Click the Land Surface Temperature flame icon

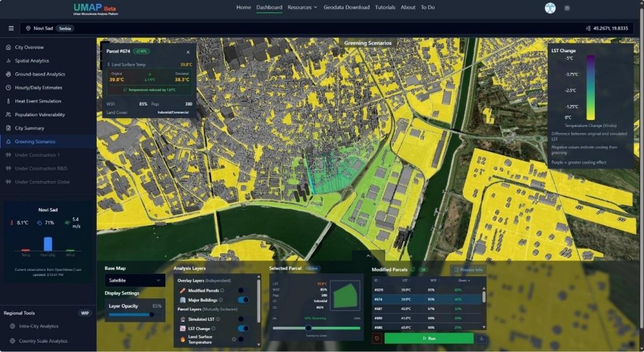click(183, 339)
